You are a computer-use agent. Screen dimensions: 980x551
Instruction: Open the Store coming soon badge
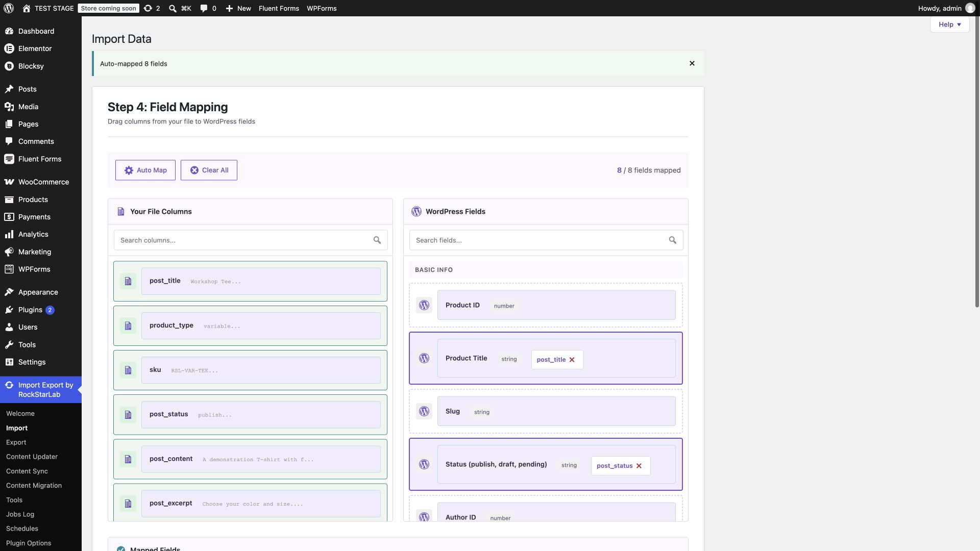pyautogui.click(x=109, y=8)
